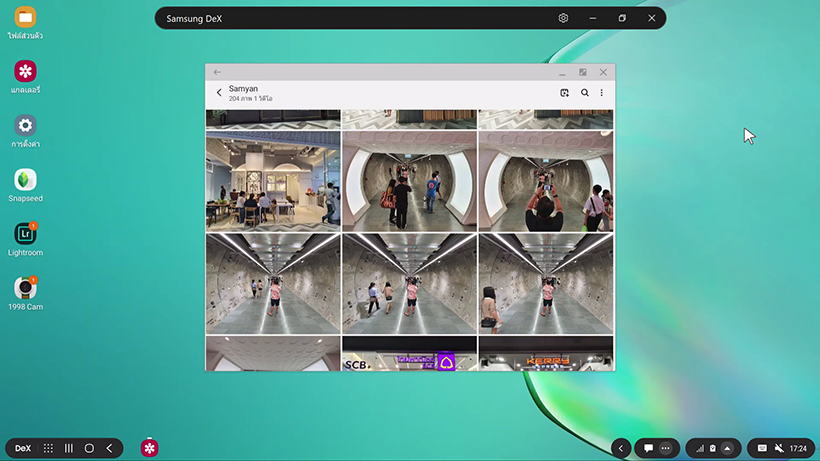Open the SCB bank storefront photo
Viewport: 820px width, 461px height.
409,353
